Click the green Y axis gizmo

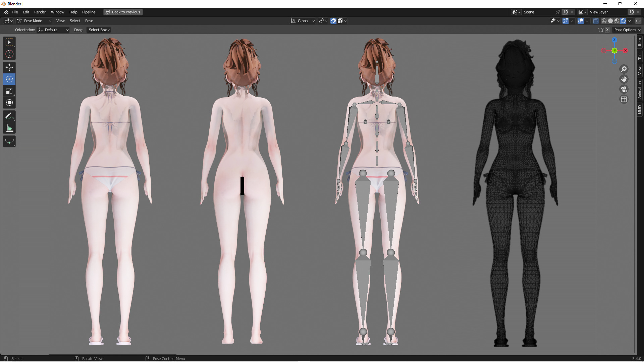(614, 51)
